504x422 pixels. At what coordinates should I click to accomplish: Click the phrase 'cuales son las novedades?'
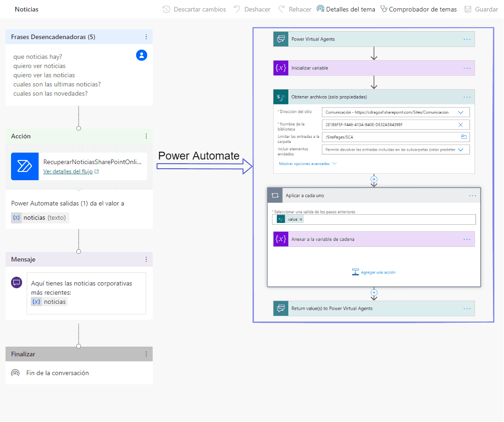[x=51, y=94]
